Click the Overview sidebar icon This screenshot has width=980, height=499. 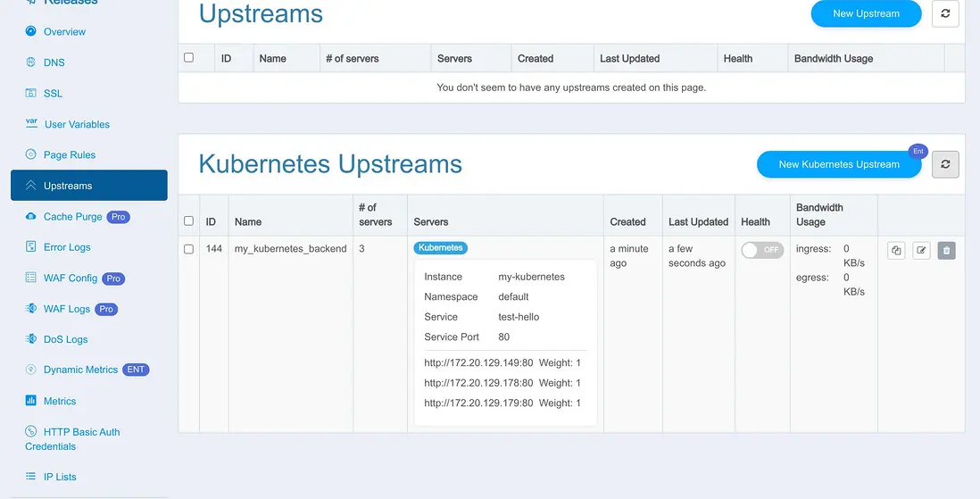pyautogui.click(x=30, y=30)
